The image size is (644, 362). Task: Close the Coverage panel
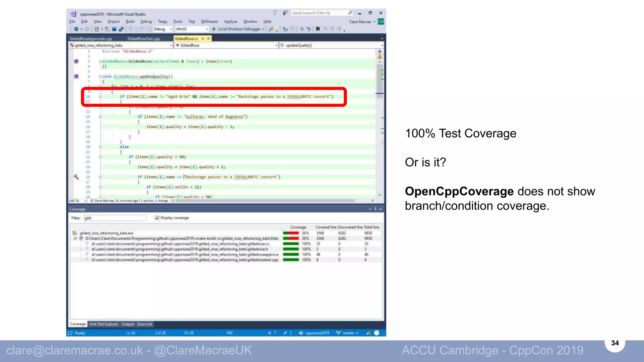pos(380,209)
